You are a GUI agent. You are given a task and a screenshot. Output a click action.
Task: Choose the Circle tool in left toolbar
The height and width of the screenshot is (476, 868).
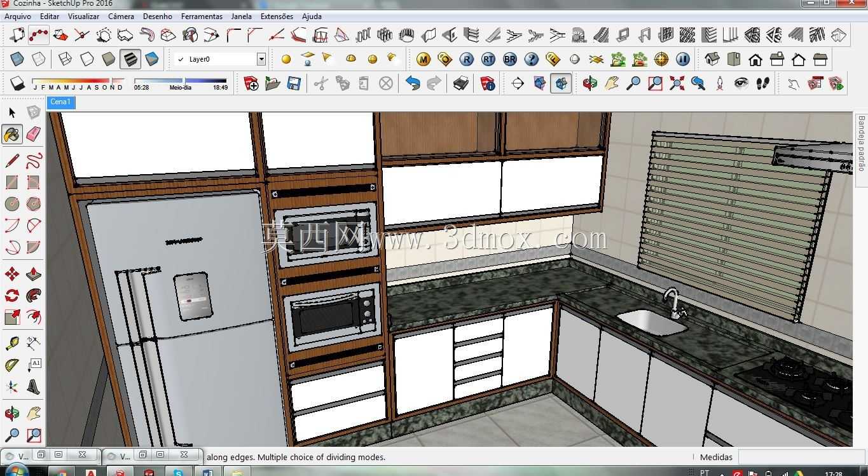pyautogui.click(x=12, y=204)
